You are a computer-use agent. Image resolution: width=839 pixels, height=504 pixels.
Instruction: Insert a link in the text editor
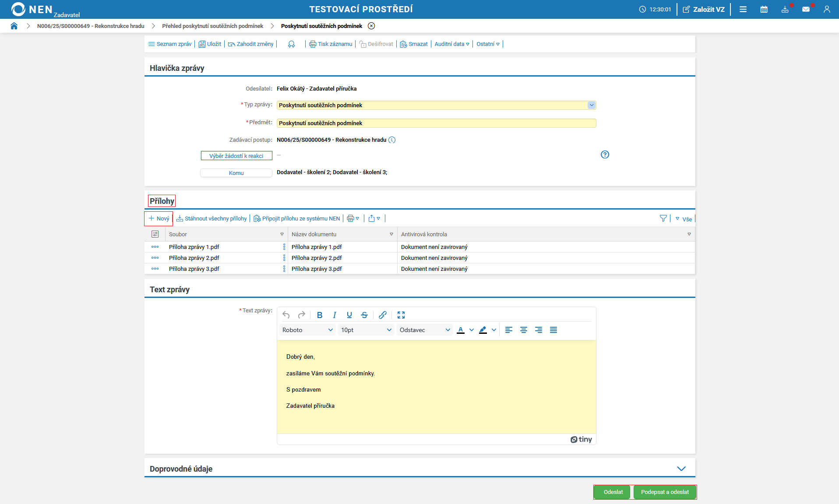(x=382, y=315)
